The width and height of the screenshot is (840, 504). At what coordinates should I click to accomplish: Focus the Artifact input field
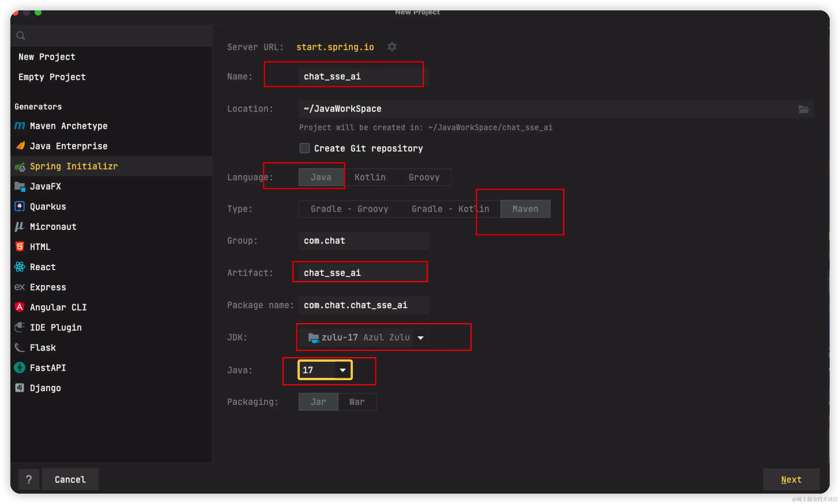pyautogui.click(x=364, y=273)
